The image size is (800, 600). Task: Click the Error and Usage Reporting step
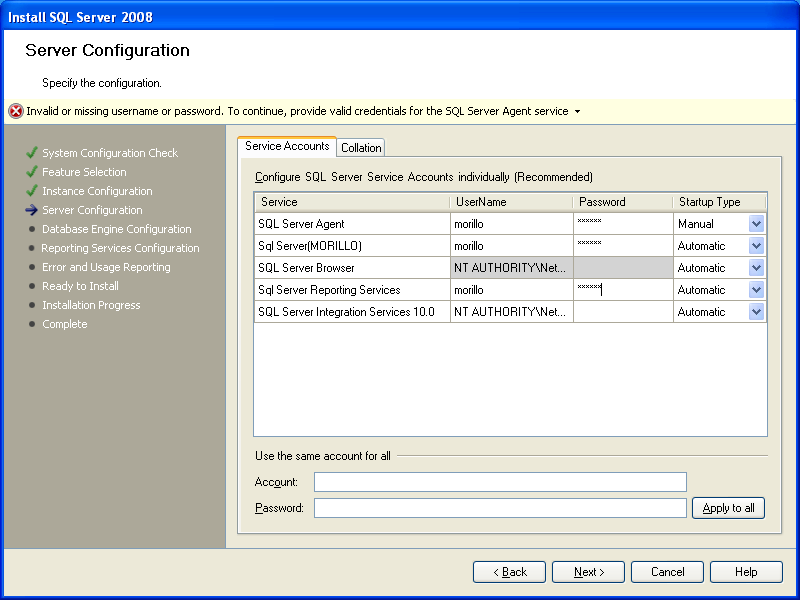click(106, 266)
